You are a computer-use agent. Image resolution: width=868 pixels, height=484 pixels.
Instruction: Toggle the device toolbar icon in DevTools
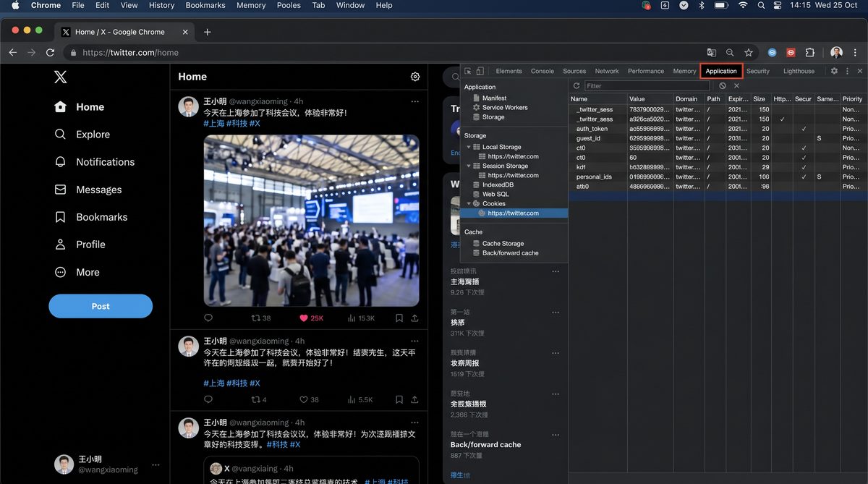[480, 71]
